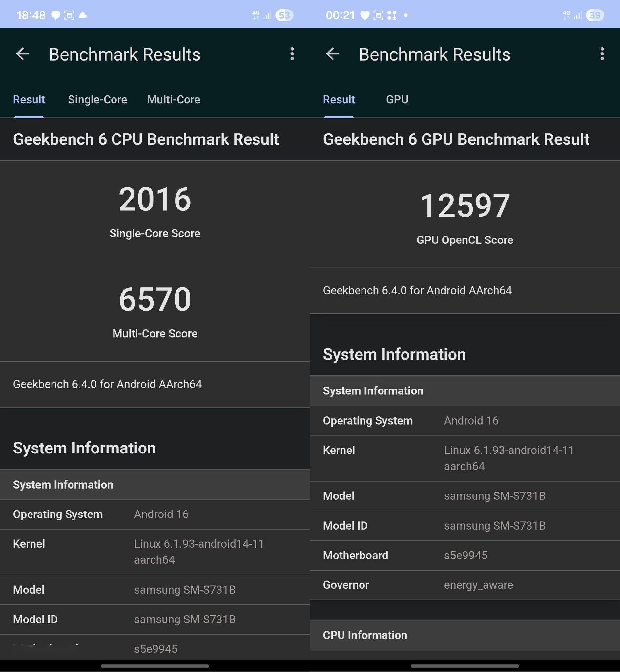This screenshot has width=620, height=672.
Task: Tap the 12597 GPU OpenCL score
Action: 465,206
